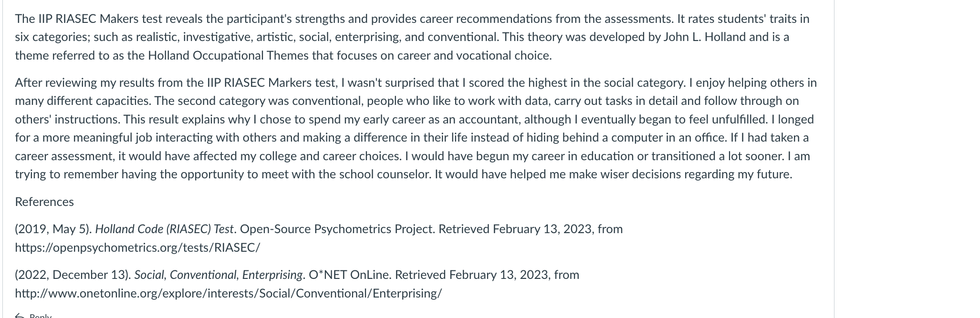Click the Reply link below the post
Screen dimensions: 980x318
(x=40, y=316)
